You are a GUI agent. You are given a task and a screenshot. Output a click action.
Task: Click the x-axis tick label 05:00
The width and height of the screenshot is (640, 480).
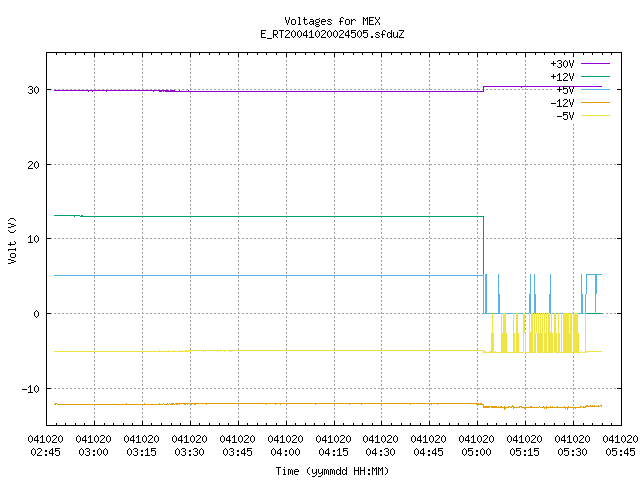476,452
